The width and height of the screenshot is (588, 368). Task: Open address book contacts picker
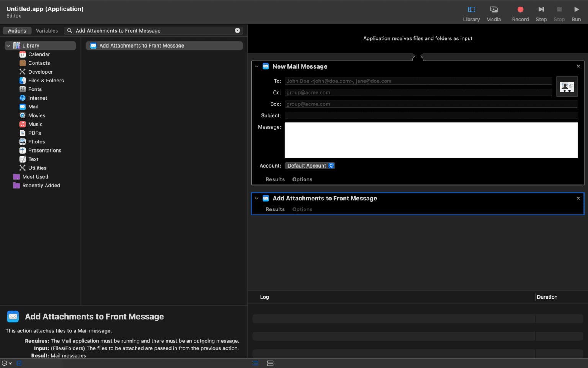[x=567, y=87]
